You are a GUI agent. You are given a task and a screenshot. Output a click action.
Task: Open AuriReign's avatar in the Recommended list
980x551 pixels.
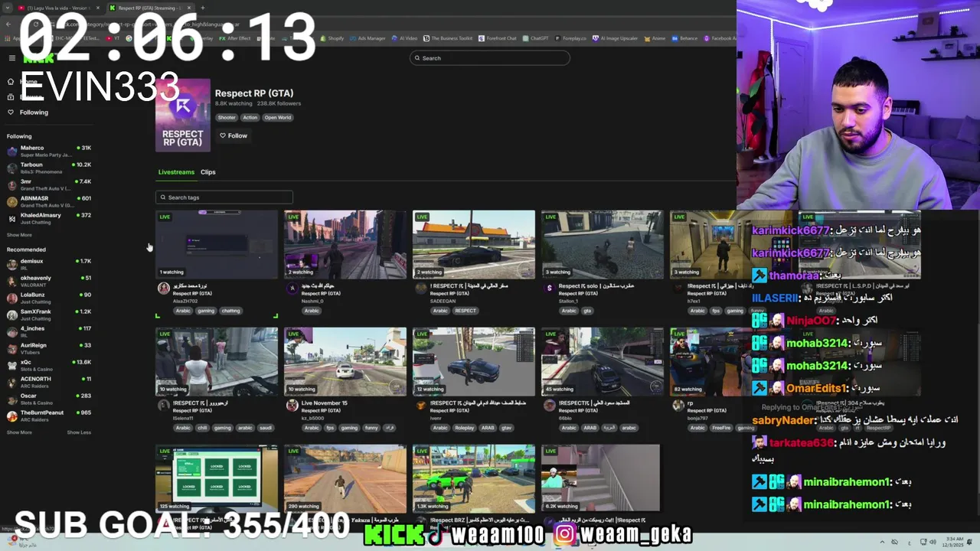pyautogui.click(x=12, y=348)
